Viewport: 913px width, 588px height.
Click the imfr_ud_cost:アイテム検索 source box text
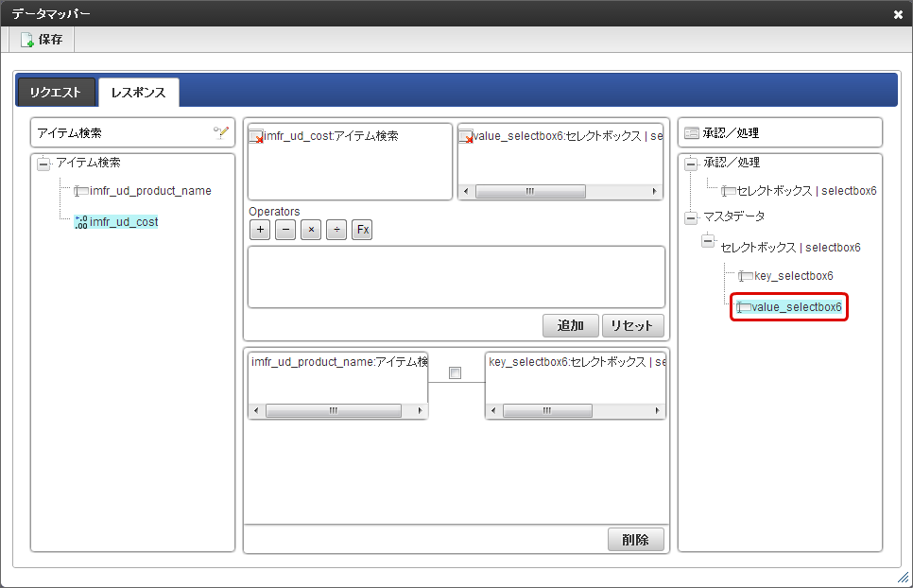[332, 136]
